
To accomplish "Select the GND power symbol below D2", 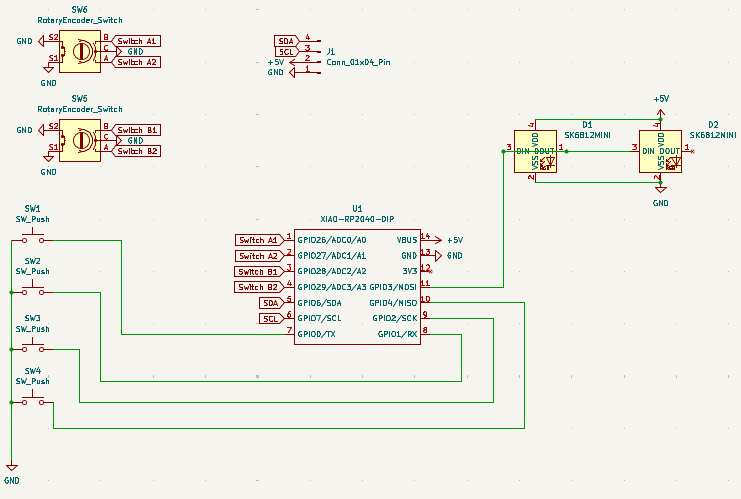I will click(x=661, y=189).
